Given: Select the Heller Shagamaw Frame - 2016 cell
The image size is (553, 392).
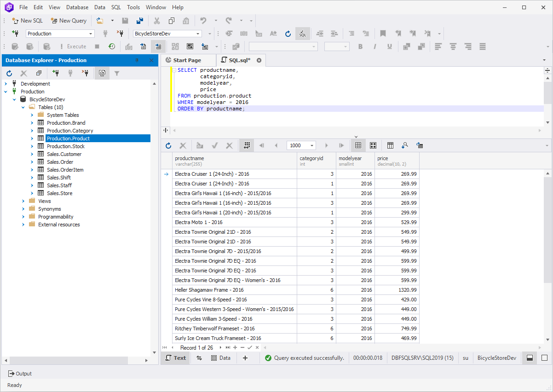Looking at the screenshot, I should 235,290.
